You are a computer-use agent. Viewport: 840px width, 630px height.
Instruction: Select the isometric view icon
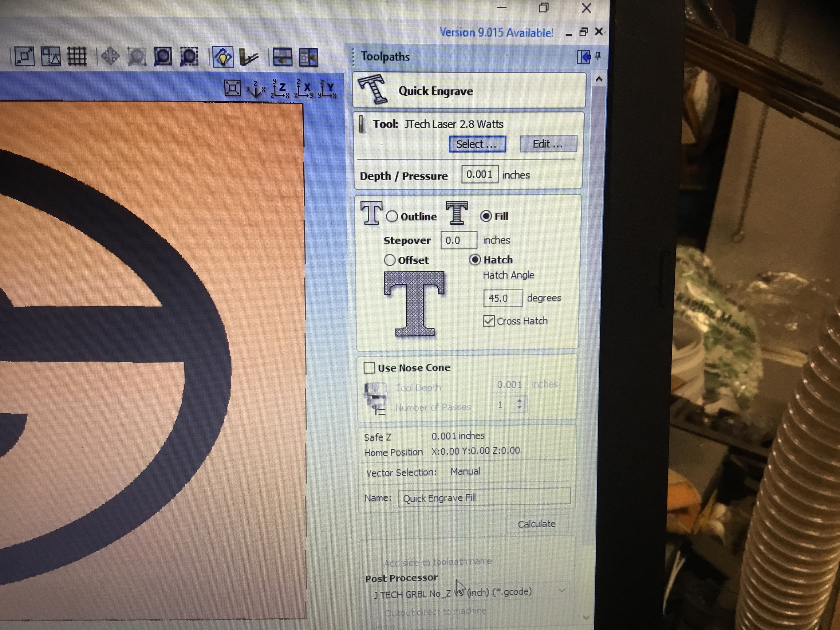coord(255,89)
